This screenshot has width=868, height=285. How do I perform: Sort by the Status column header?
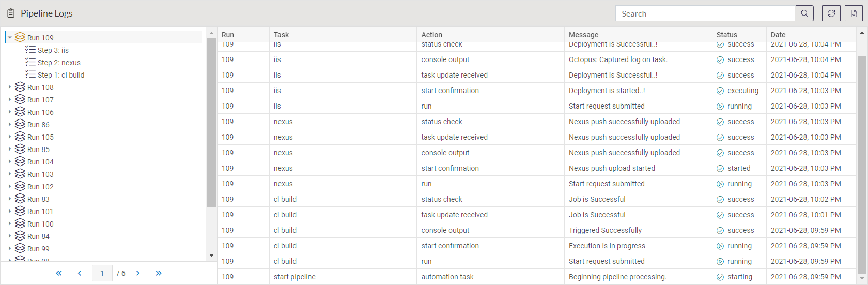click(726, 35)
